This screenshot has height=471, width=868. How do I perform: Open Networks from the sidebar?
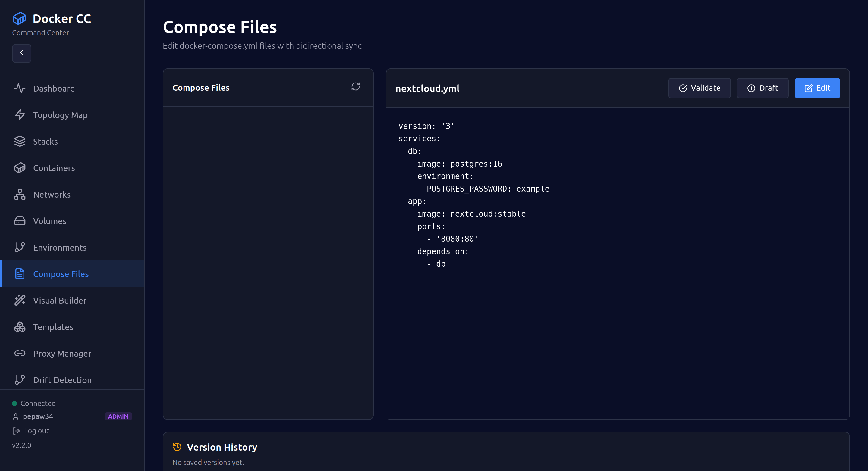tap(52, 194)
